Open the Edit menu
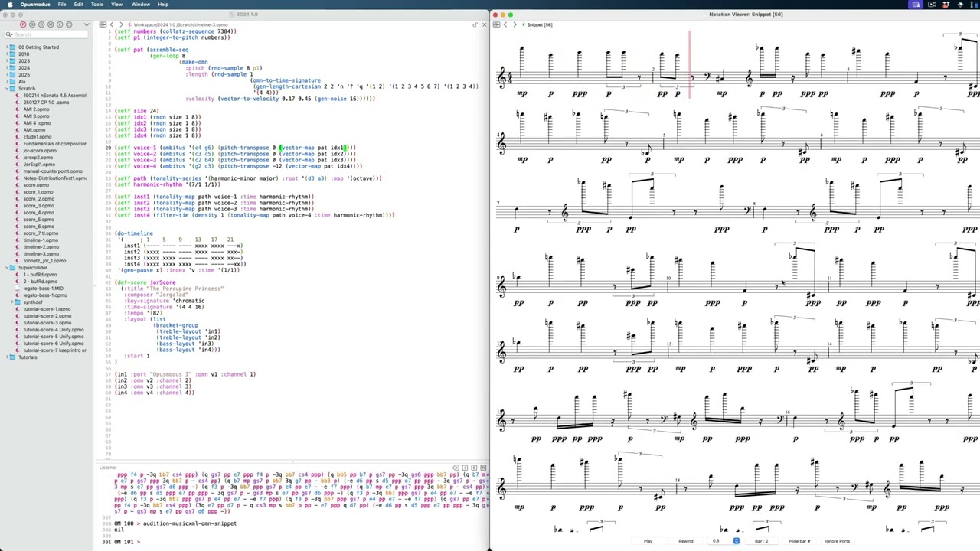 [x=78, y=5]
